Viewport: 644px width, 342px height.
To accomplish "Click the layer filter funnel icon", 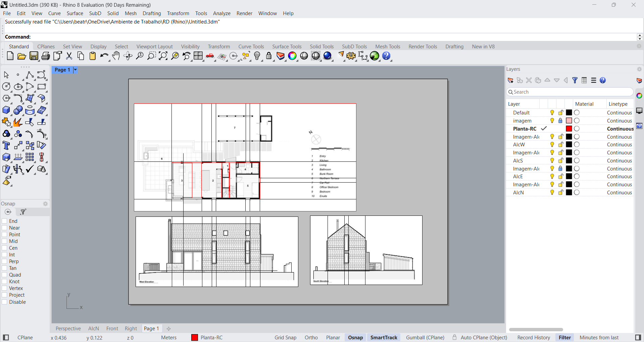I will [575, 80].
